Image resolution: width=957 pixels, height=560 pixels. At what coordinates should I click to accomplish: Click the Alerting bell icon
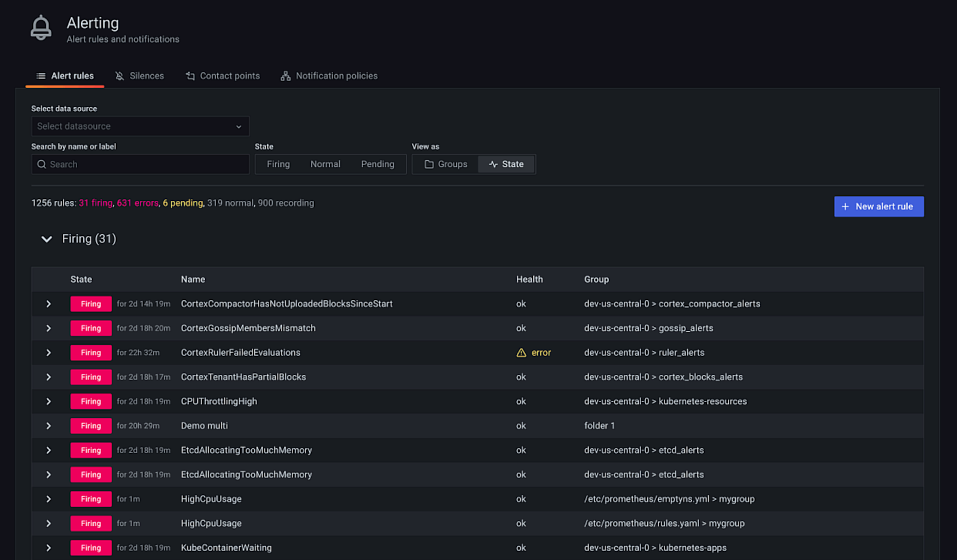point(40,26)
